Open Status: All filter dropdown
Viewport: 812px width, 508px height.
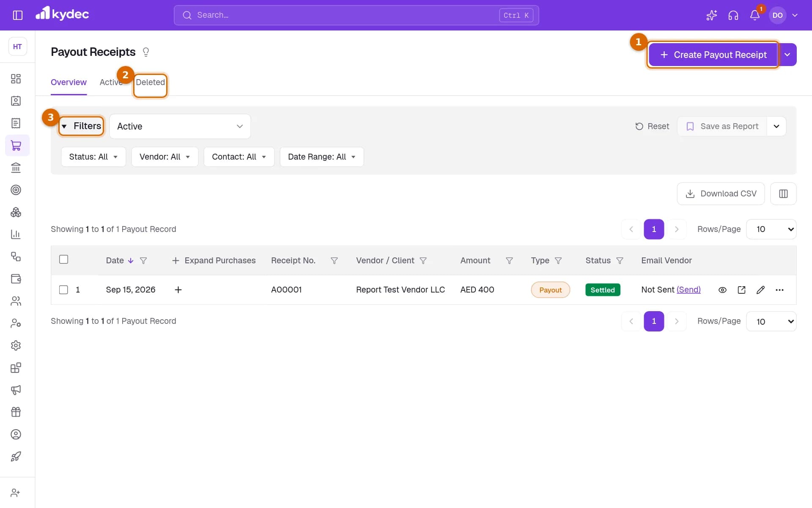click(93, 157)
